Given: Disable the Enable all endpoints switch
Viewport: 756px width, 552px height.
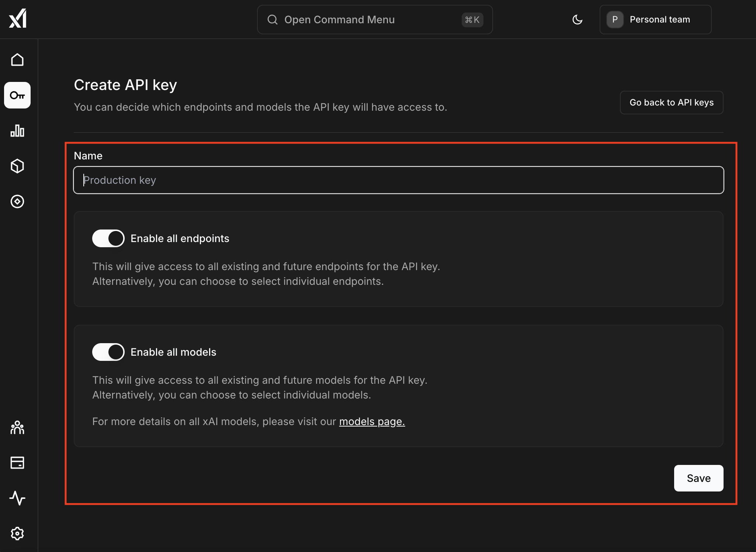Looking at the screenshot, I should [108, 238].
